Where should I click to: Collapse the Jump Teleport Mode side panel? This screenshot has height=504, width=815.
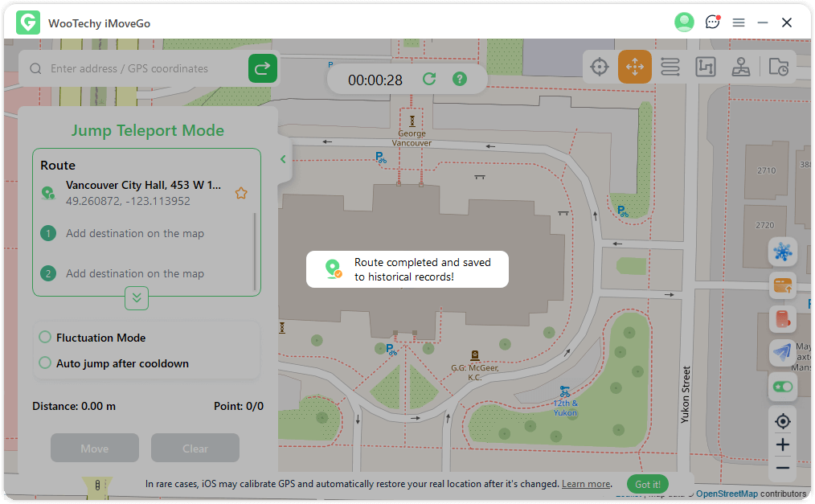[283, 159]
